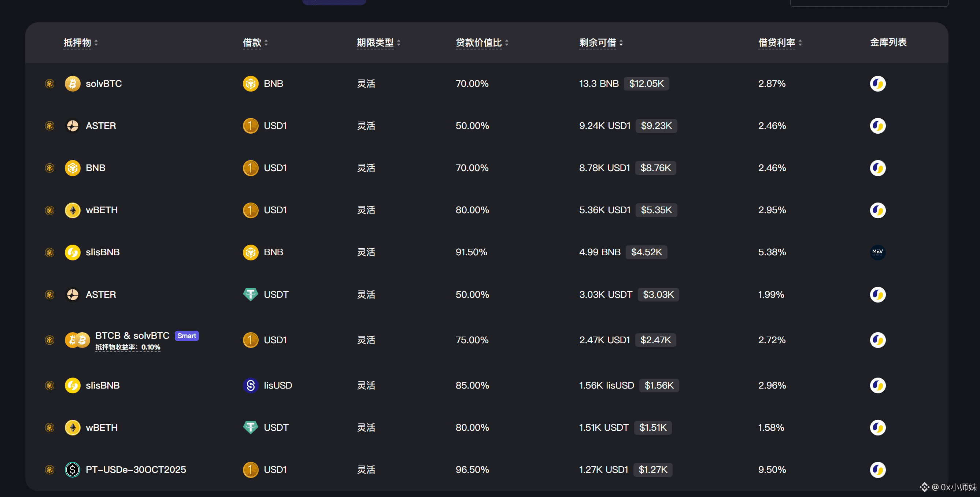Click the slisBNB icon in the lisUSD row

click(x=72, y=385)
